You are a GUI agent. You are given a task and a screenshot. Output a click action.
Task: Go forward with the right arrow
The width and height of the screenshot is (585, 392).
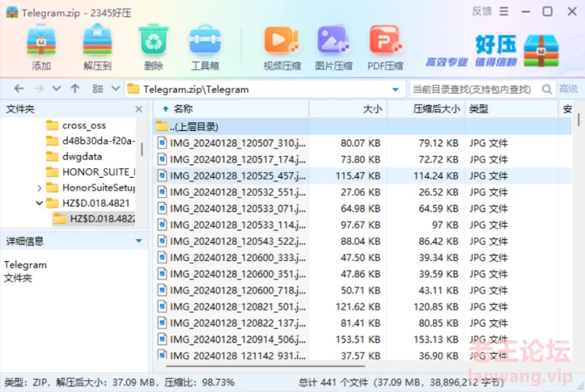pyautogui.click(x=39, y=88)
